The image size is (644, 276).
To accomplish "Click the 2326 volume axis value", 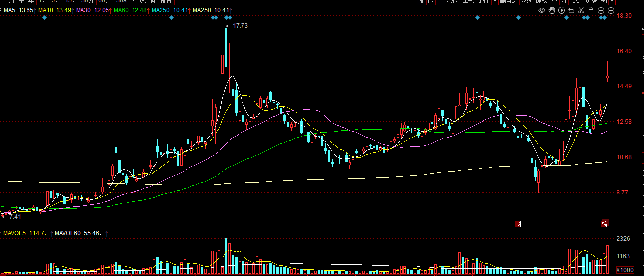I will point(623,239).
